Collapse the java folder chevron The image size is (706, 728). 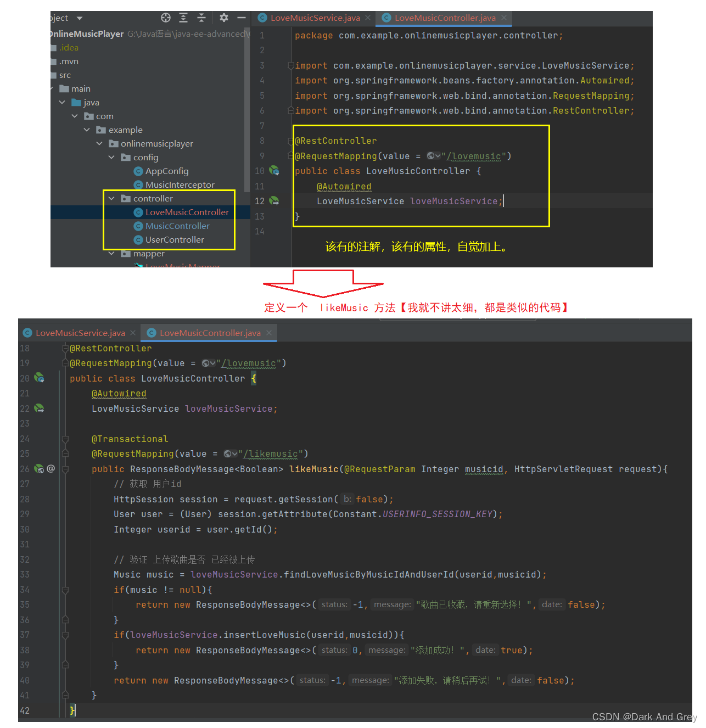click(62, 102)
